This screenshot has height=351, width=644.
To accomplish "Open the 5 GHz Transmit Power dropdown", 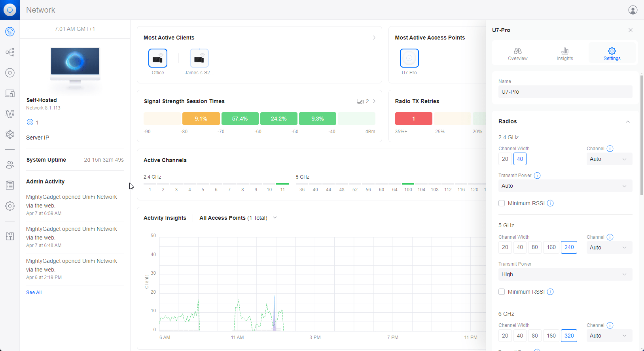I will click(x=565, y=274).
